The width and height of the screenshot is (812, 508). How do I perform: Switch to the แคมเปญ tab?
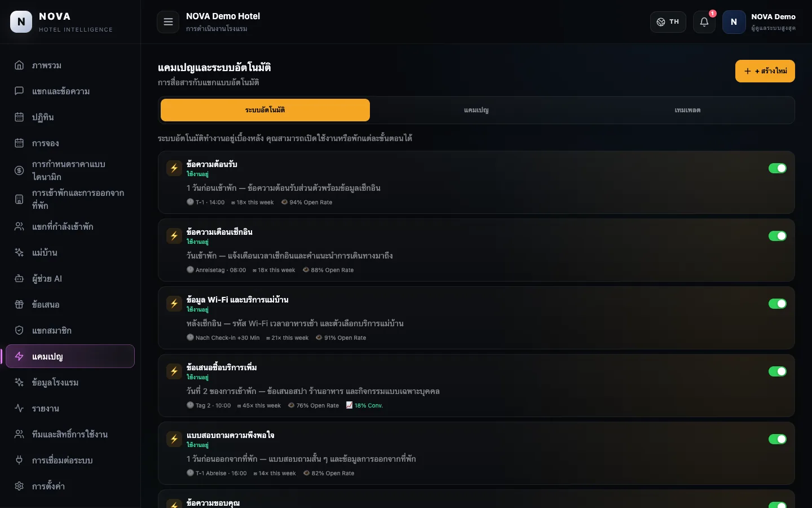pos(476,110)
